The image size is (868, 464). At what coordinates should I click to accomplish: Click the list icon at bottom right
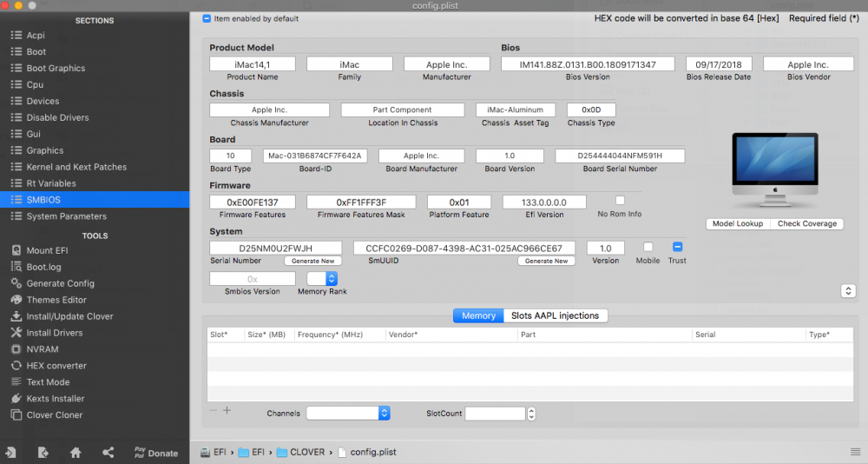point(855,452)
